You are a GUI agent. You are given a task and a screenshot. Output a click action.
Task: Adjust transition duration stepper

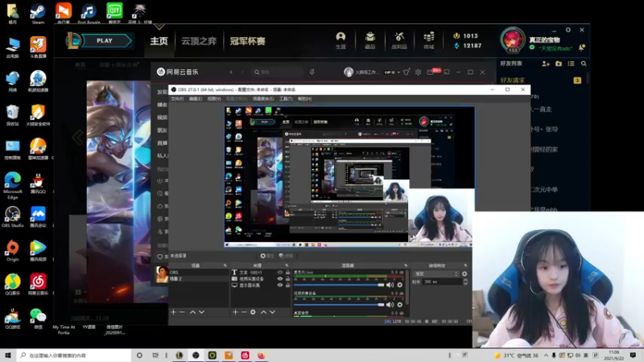tap(465, 282)
